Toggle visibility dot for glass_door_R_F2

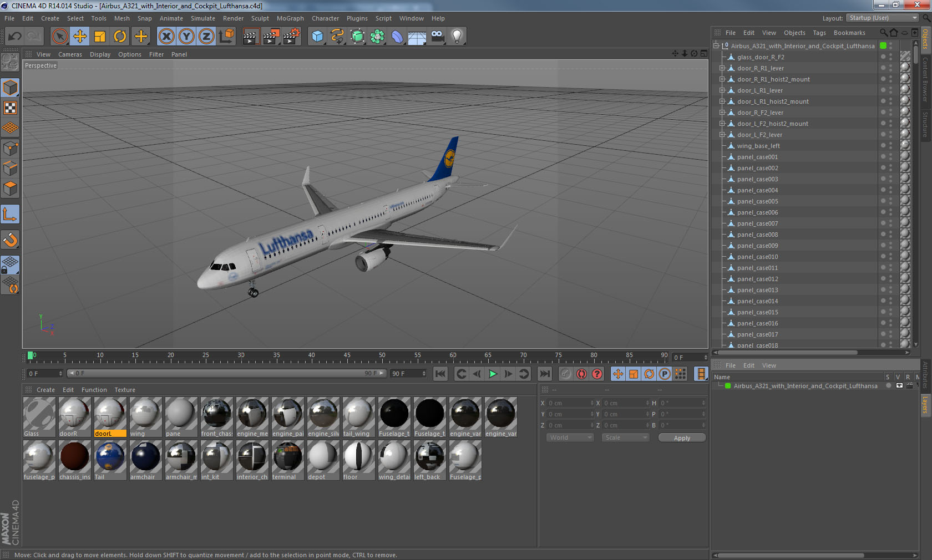[883, 55]
